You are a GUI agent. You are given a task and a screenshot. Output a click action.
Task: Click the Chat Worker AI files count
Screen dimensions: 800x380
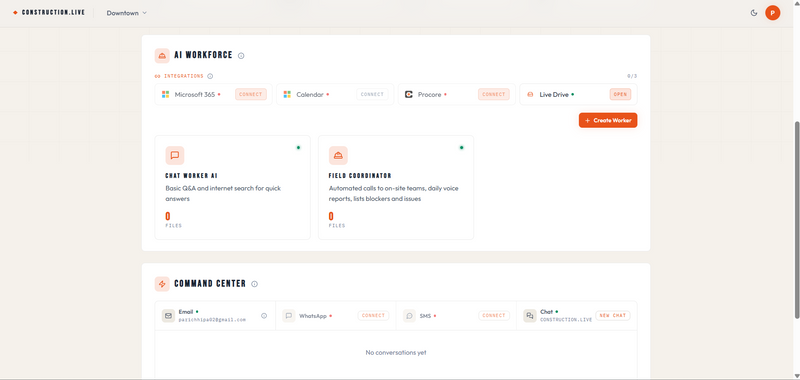168,216
